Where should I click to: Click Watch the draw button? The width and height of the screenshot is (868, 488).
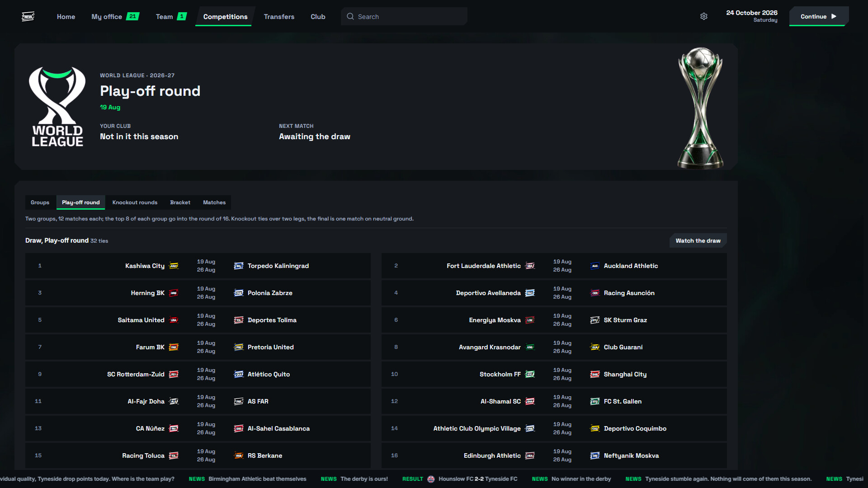pyautogui.click(x=698, y=240)
